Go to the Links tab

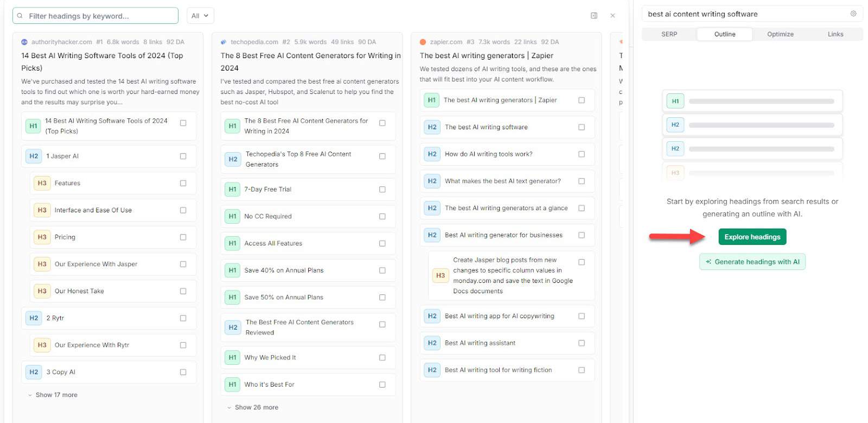(835, 34)
